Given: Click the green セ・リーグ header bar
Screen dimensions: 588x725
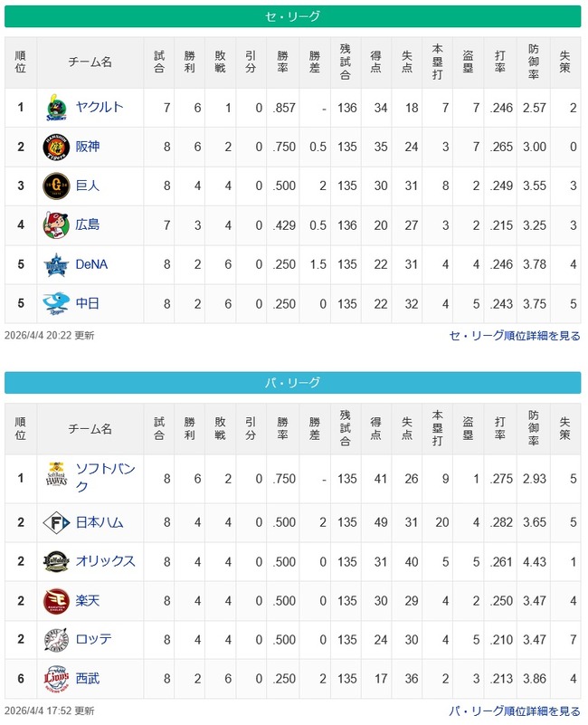Looking at the screenshot, I should coord(294,16).
